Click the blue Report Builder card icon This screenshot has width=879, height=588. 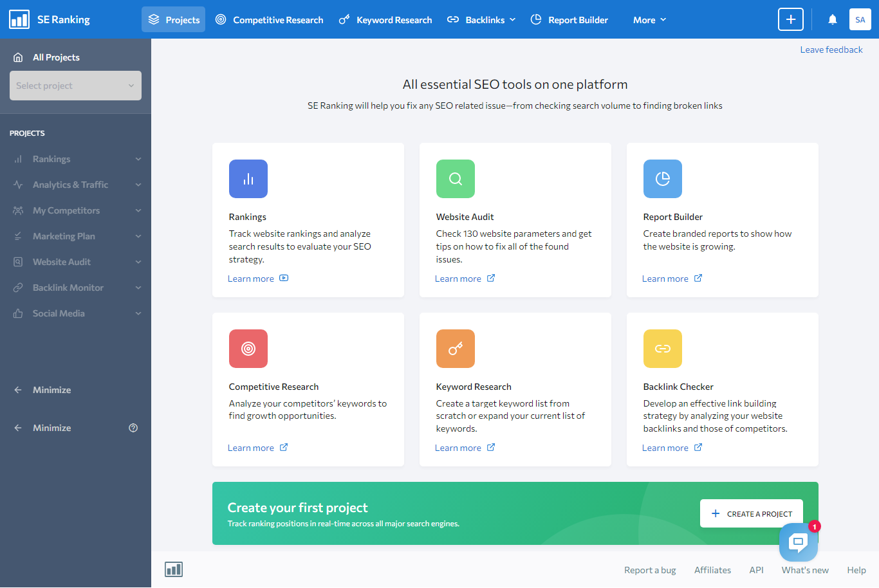(663, 179)
